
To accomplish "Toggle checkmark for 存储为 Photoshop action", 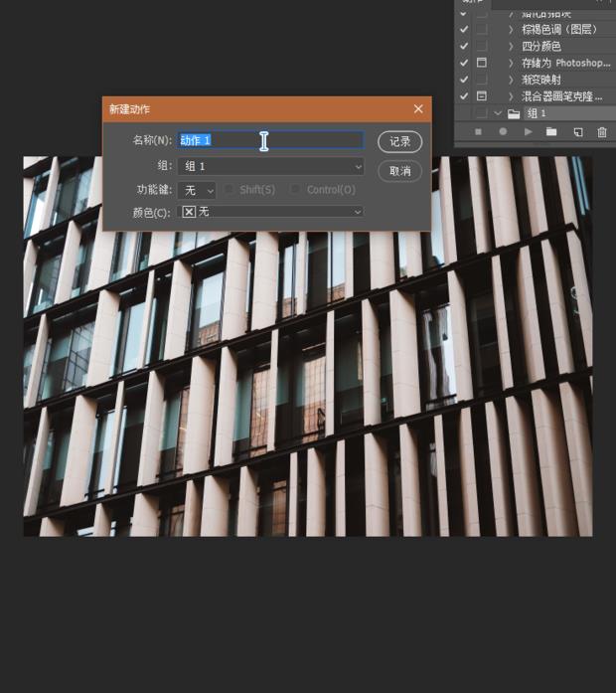I will [x=464, y=63].
